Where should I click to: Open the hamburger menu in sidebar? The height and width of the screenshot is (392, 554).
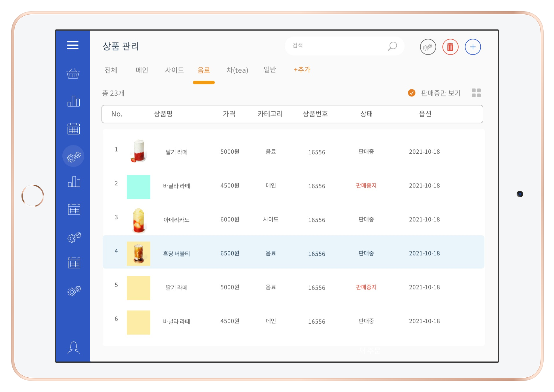(x=73, y=45)
